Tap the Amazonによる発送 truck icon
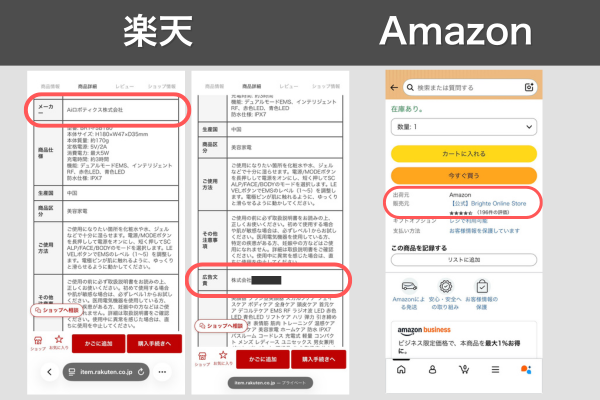600x400 pixels. tap(409, 286)
